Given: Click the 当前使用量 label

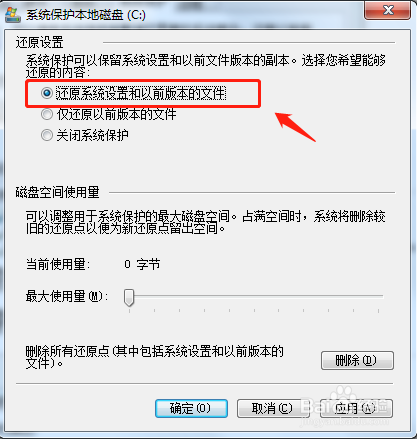Looking at the screenshot, I should coord(58,264).
